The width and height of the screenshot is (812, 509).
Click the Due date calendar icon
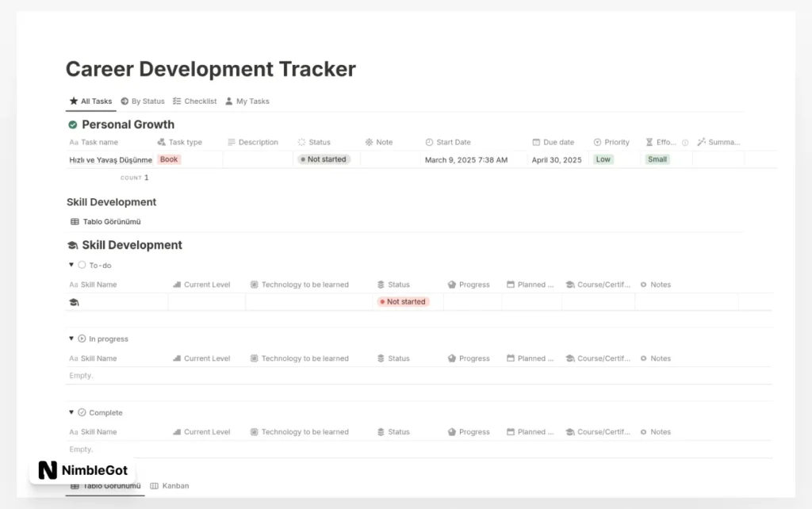point(536,142)
